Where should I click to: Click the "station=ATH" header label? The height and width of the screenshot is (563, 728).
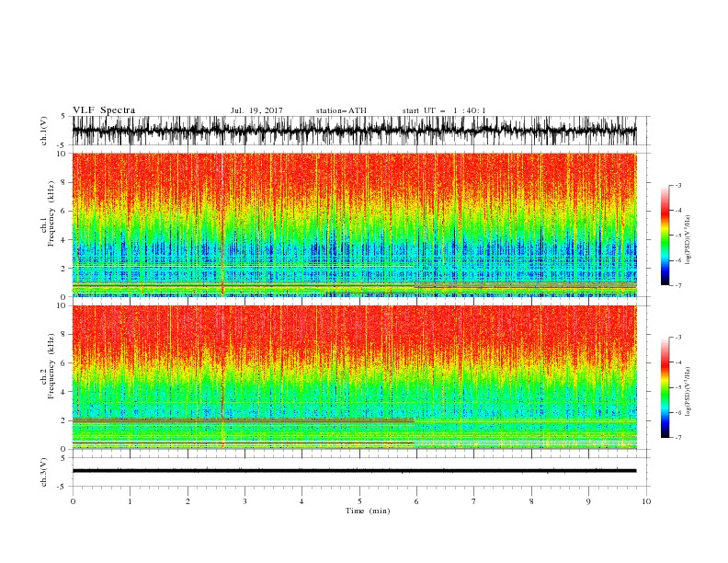pyautogui.click(x=341, y=110)
